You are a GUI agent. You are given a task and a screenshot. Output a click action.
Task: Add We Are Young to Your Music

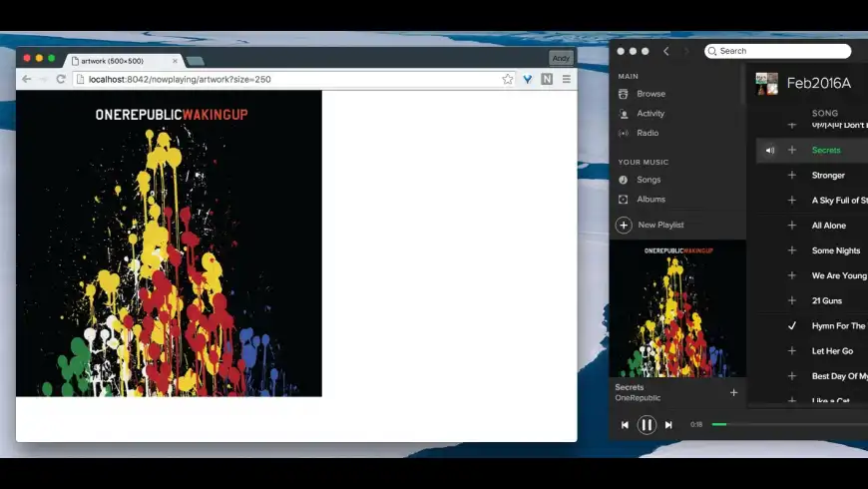(x=792, y=275)
